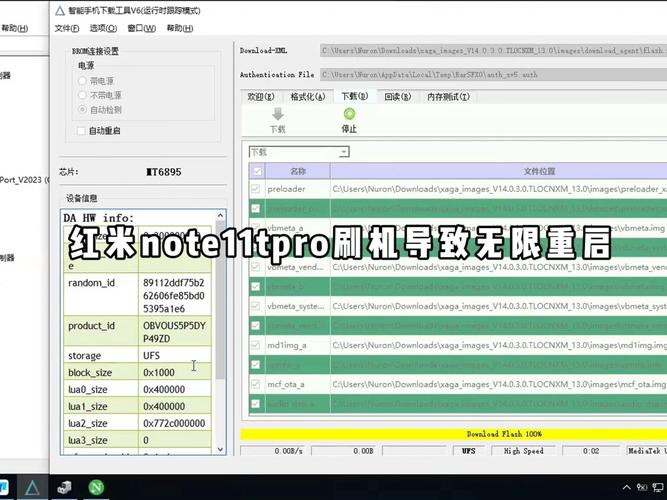Click the green circular 停止 stop icon
The width and height of the screenshot is (667, 500).
pyautogui.click(x=349, y=114)
